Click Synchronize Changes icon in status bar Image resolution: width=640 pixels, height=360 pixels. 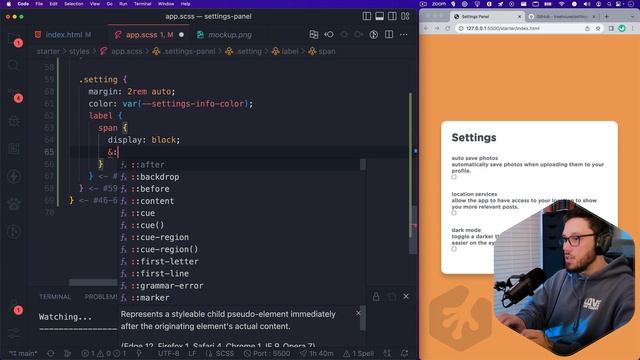tap(50, 353)
